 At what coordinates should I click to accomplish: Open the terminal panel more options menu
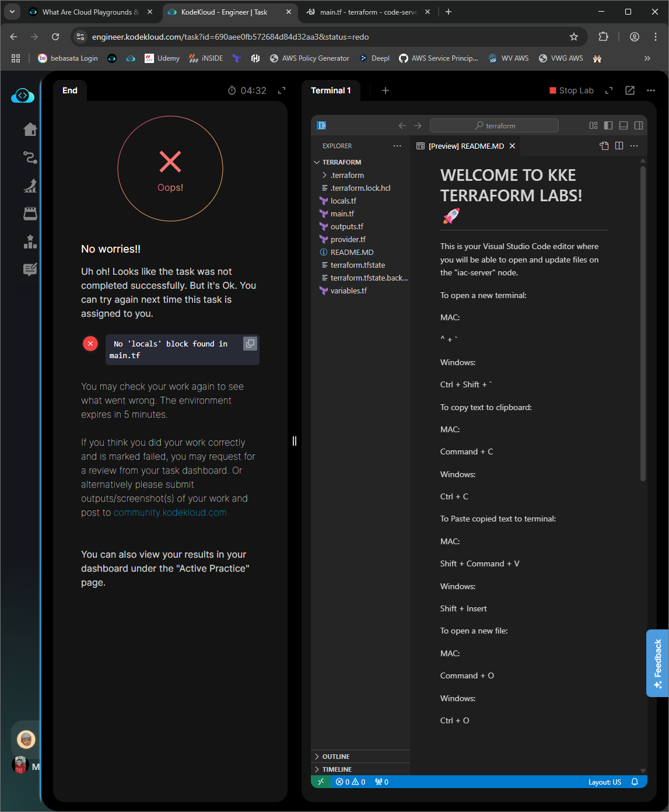(651, 90)
